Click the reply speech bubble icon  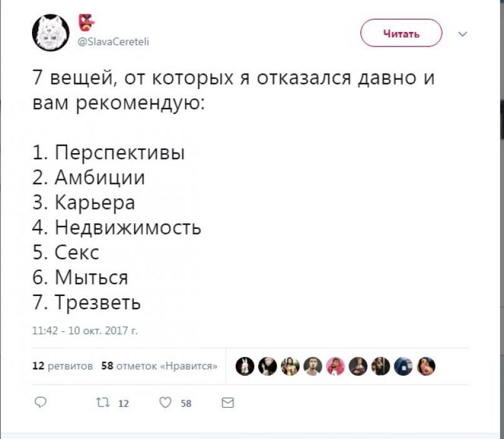pyautogui.click(x=40, y=402)
